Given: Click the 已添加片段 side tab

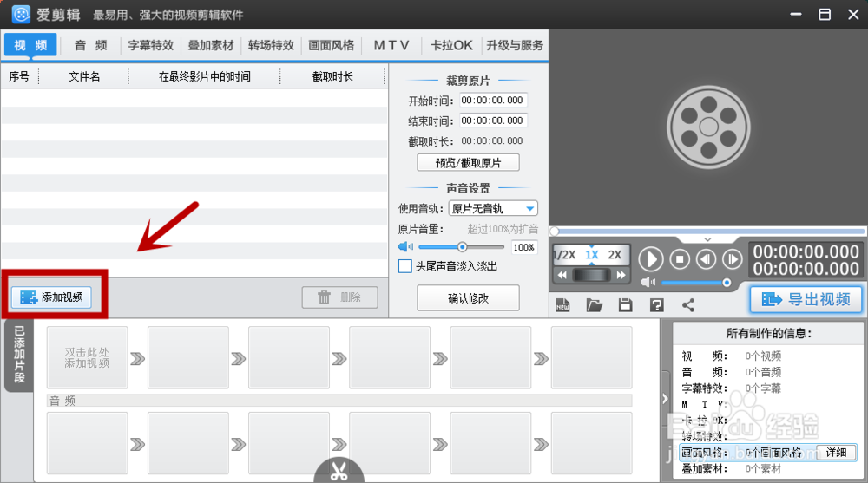Looking at the screenshot, I should (x=19, y=354).
